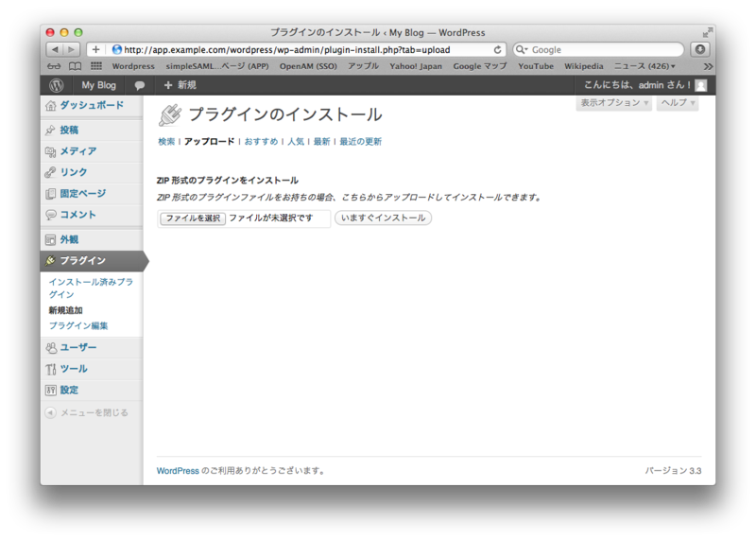Open the アップル bookmark
Screen dimensions: 756x541
tap(363, 66)
